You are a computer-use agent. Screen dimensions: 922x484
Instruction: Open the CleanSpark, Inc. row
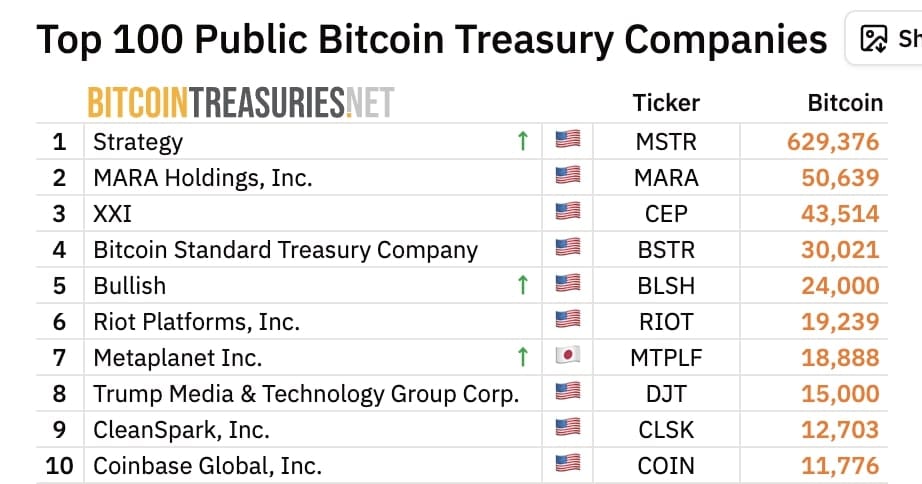tap(181, 429)
